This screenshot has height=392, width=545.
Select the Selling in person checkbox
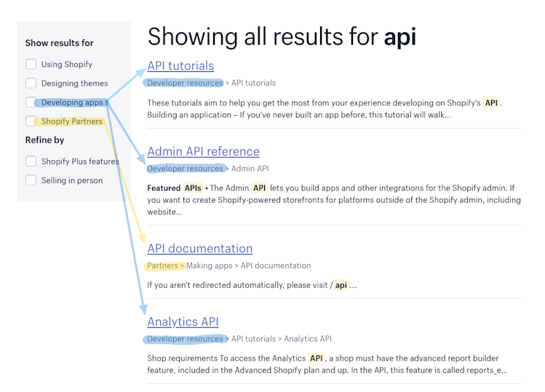point(31,180)
